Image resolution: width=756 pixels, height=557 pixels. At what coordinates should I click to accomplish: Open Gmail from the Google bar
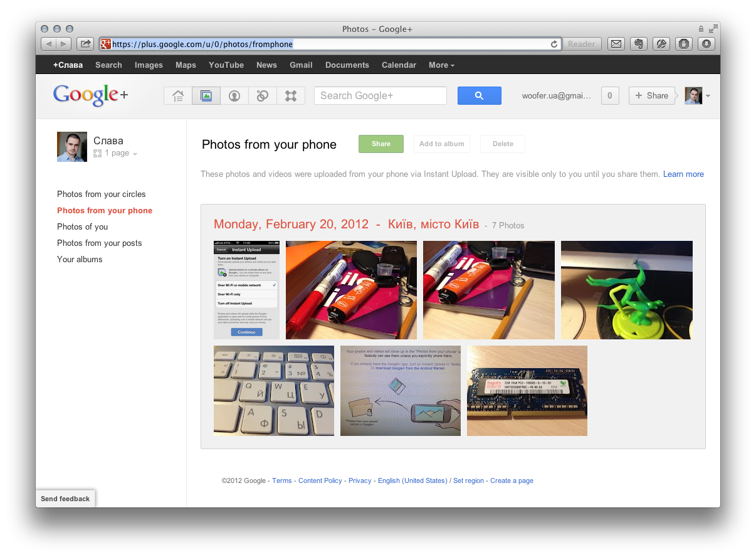tap(301, 65)
